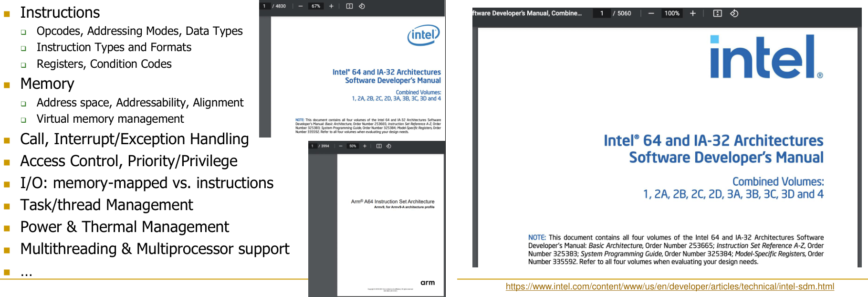The height and width of the screenshot is (297, 868).
Task: Open the intel.com intel-sdm.html link
Action: click(669, 286)
